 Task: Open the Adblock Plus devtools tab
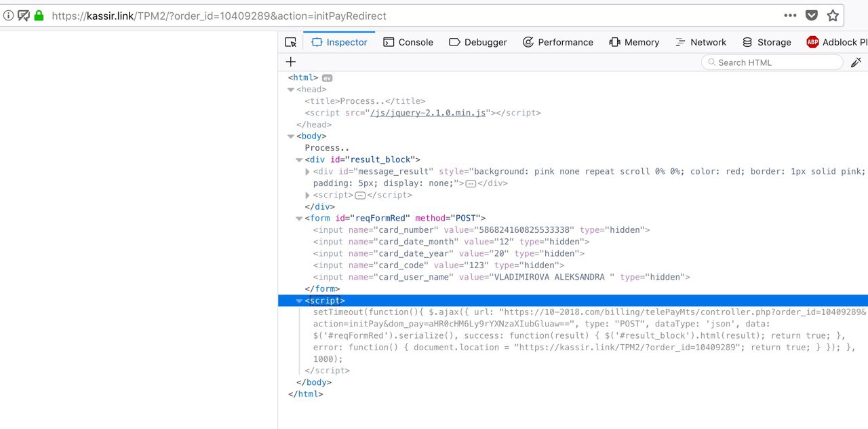point(836,42)
